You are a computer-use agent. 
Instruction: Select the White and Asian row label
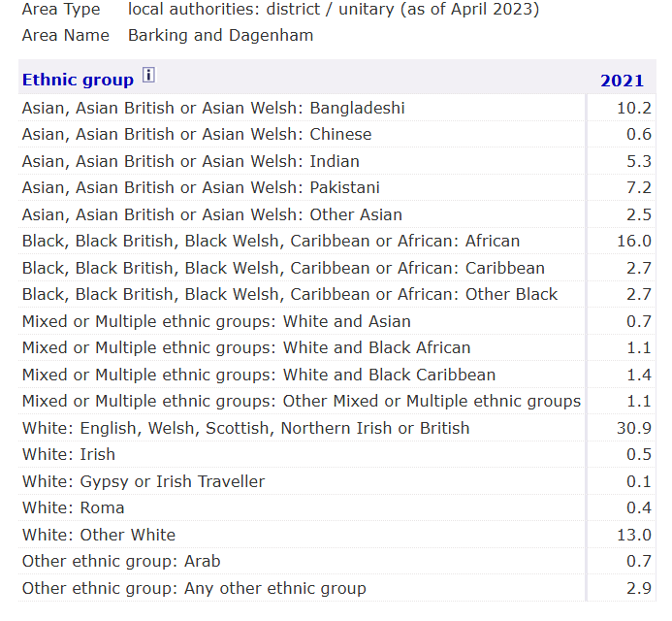(216, 321)
